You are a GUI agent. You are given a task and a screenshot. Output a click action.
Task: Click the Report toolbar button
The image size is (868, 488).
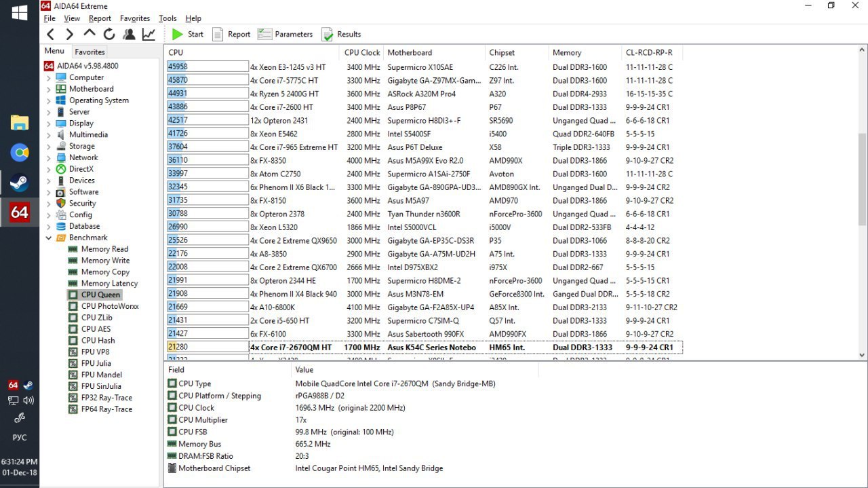point(231,34)
